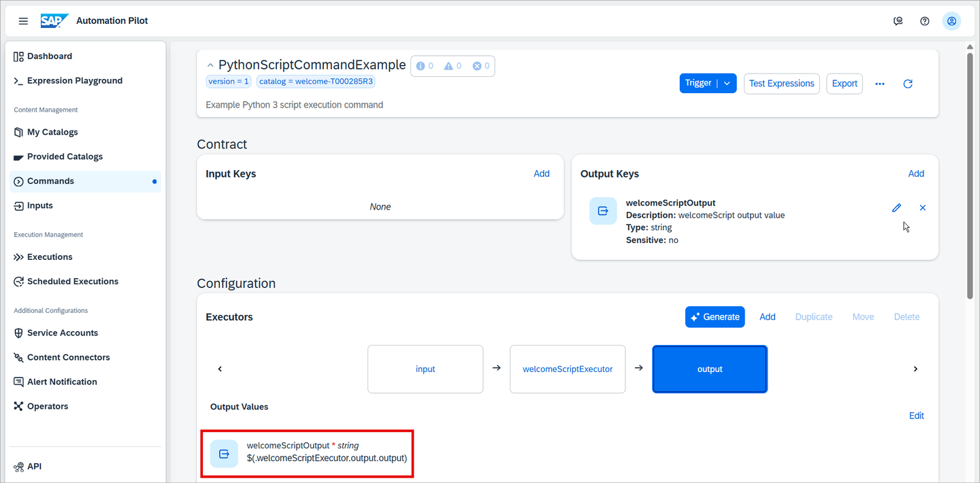Click the Alert Notification icon
Screen dimensions: 980x483
tap(18, 382)
